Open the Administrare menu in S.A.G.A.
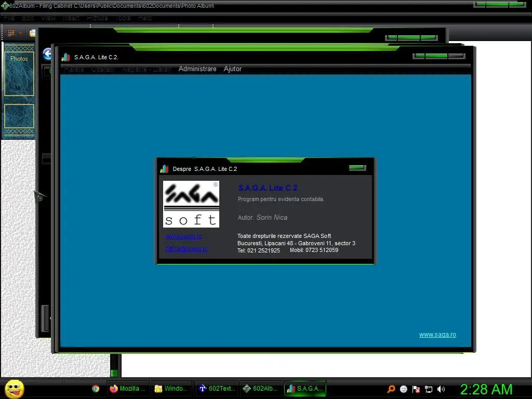Image resolution: width=532 pixels, height=399 pixels. (197, 69)
